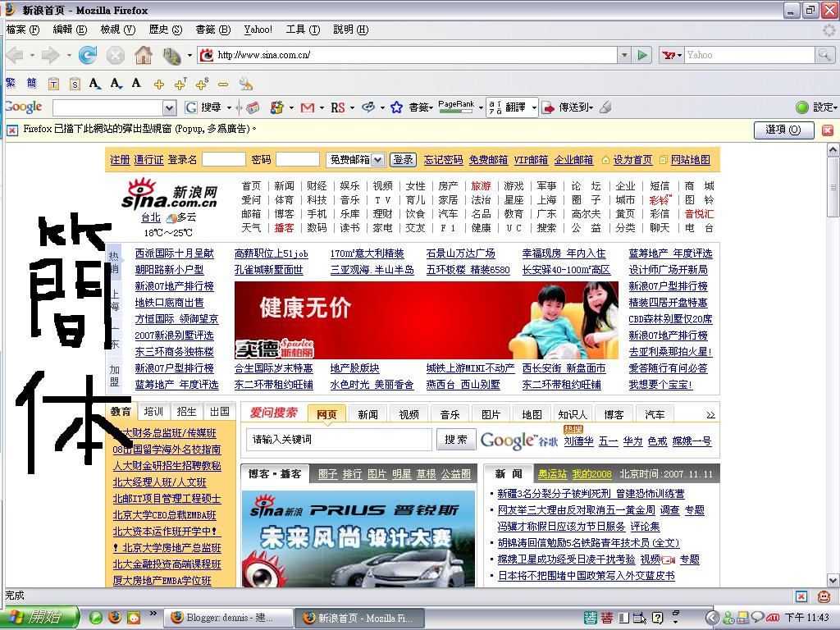840x630 pixels.
Task: Click the 健康无价 banner advertisement
Action: click(427, 321)
